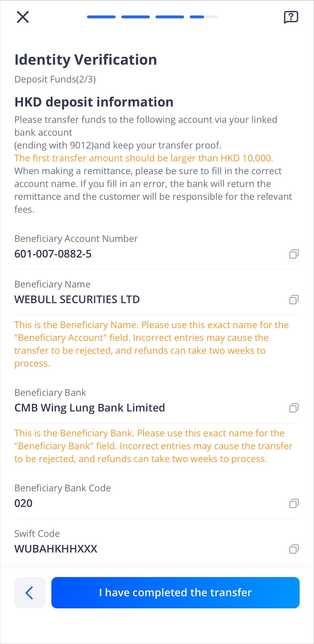Tap the WUBAHKHHXXX swift code value
The width and height of the screenshot is (314, 644).
56,549
